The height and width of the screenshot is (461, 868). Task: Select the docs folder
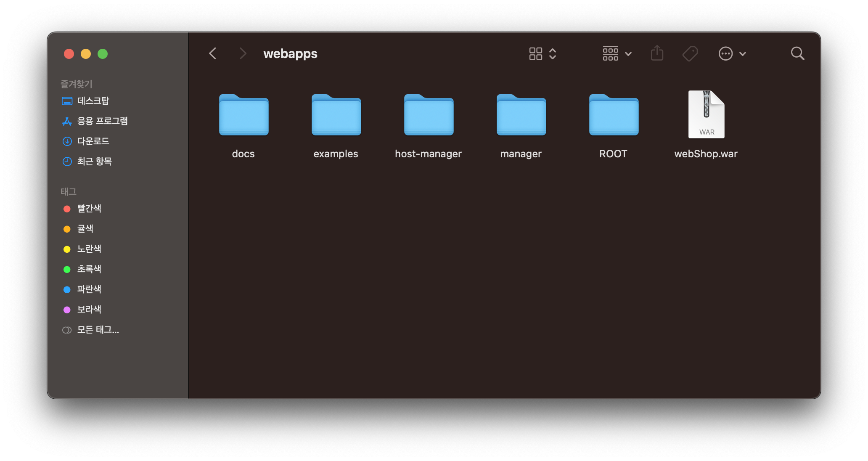243,115
